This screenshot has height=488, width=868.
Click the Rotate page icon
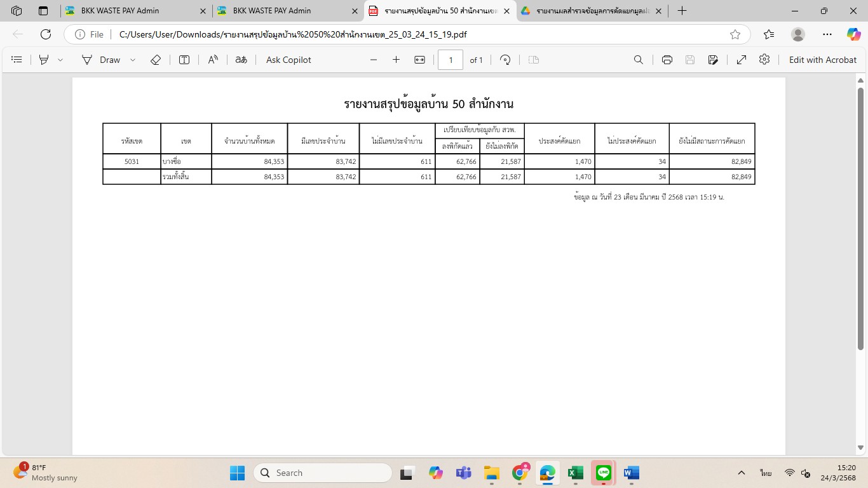pyautogui.click(x=505, y=60)
